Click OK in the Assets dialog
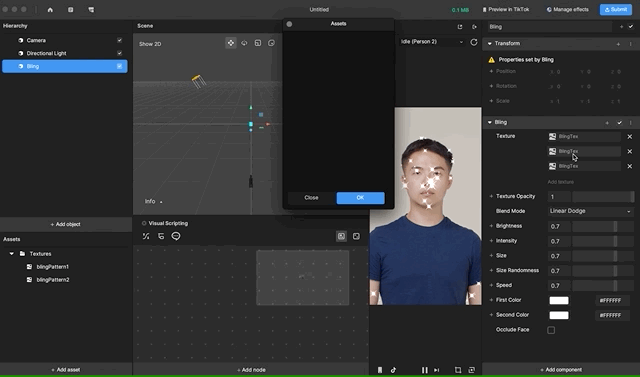 tap(360, 198)
